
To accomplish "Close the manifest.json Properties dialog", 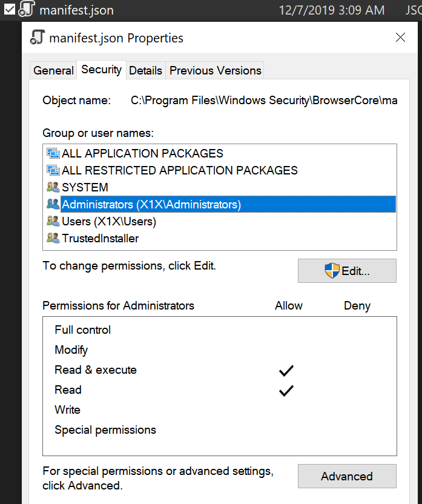I will click(400, 38).
